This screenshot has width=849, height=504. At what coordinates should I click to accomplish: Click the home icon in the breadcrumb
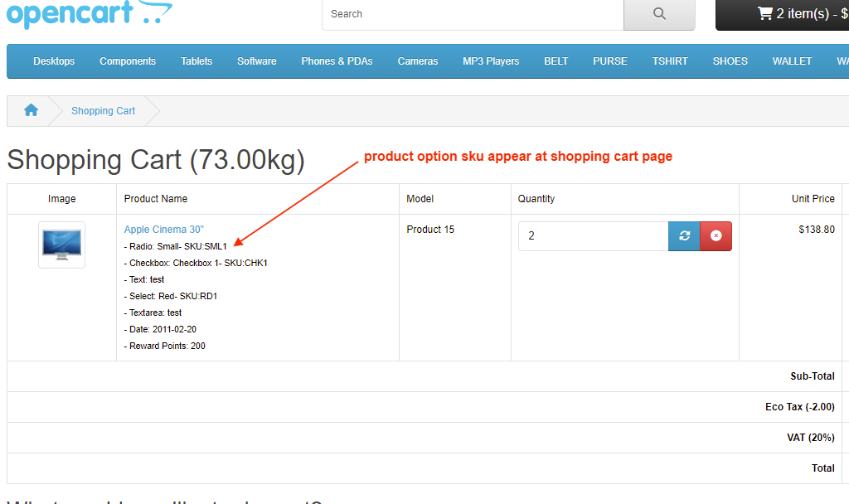pyautogui.click(x=31, y=109)
